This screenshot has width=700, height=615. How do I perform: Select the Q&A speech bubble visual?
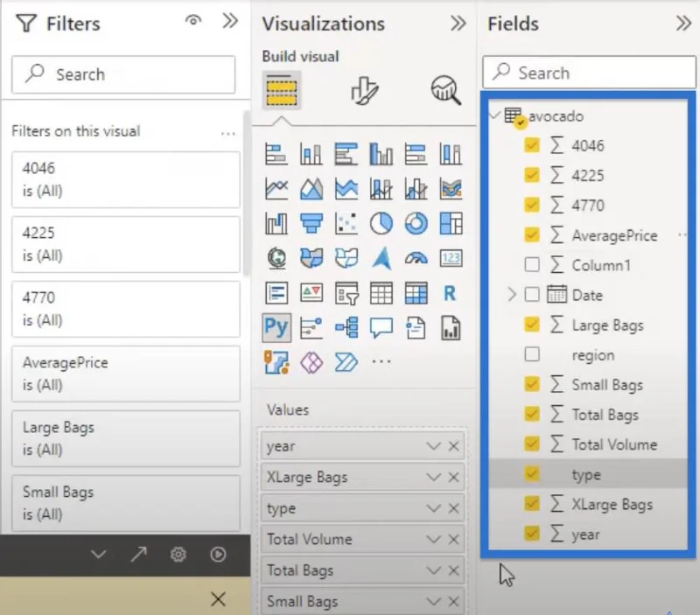click(x=381, y=327)
